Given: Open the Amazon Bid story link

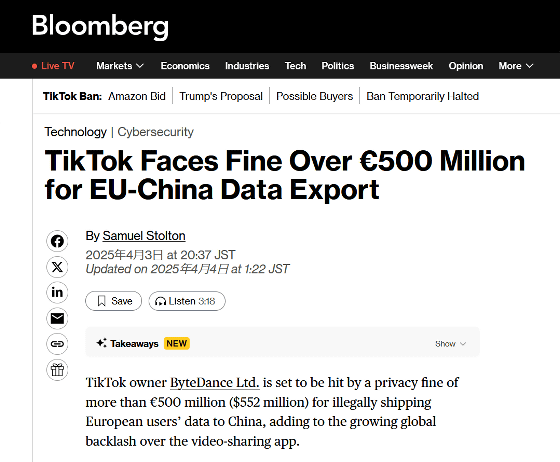Looking at the screenshot, I should [137, 96].
